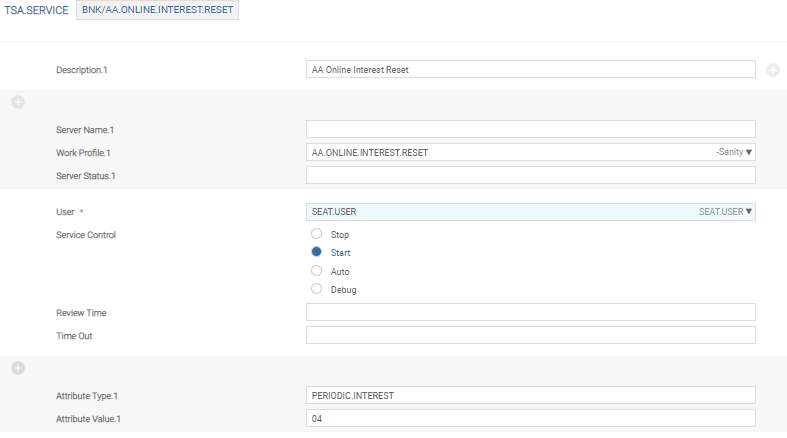Image resolution: width=787 pixels, height=438 pixels.
Task: Select the Stop service control option
Action: 317,234
